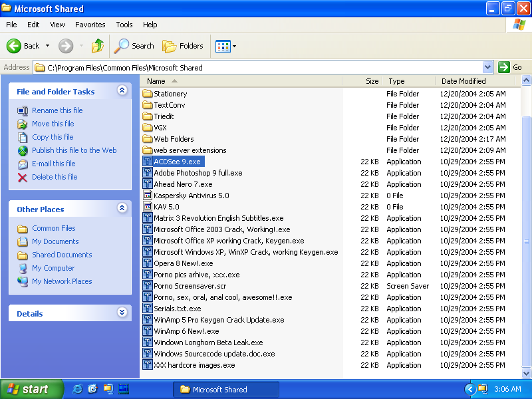The height and width of the screenshot is (399, 532).
Task: Click scrollbar down arrow in file list
Action: 526,374
